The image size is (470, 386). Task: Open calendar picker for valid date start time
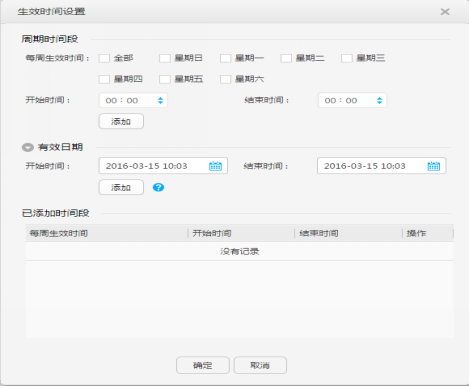tap(215, 166)
